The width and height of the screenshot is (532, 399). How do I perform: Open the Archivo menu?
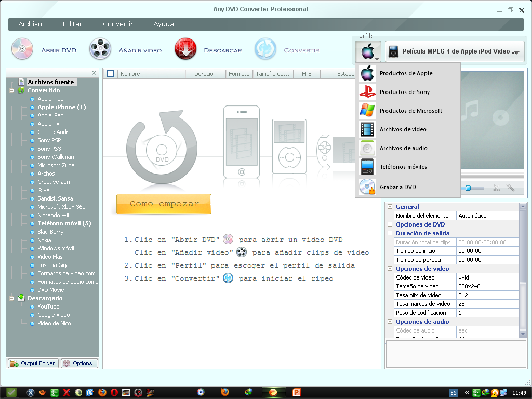point(30,24)
